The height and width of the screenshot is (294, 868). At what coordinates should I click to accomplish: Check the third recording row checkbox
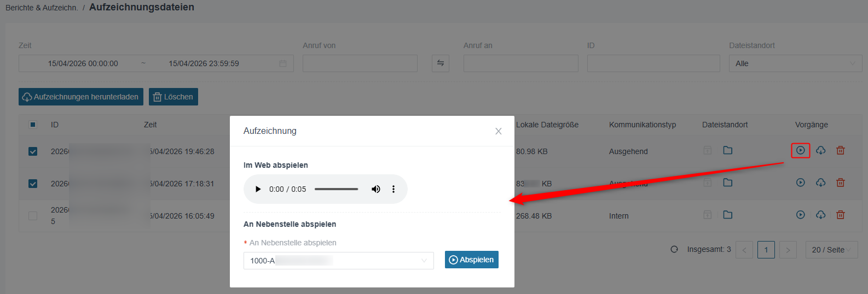[33, 216]
